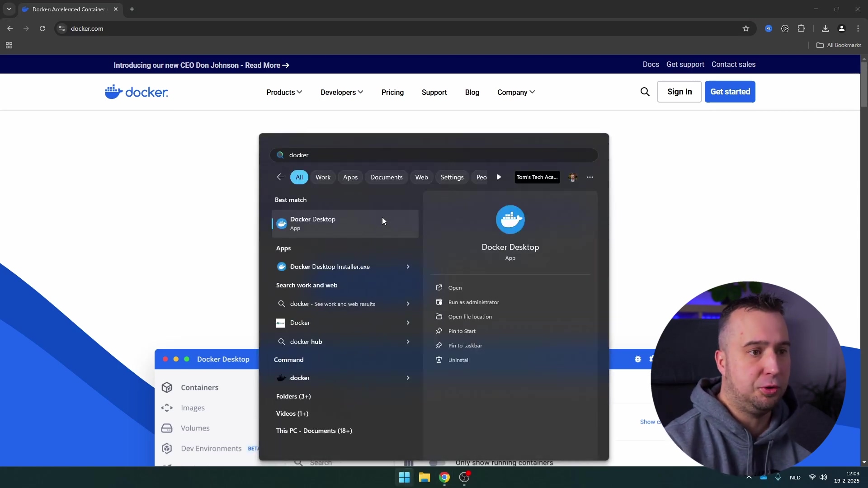Screen dimensions: 868x488
Task: Open a new Chrome tab
Action: 132,9
